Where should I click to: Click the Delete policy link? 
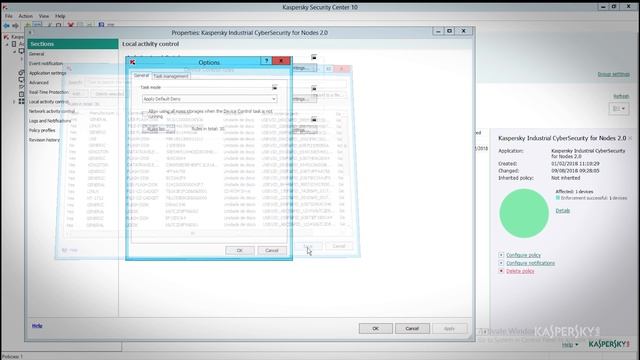pos(520,271)
